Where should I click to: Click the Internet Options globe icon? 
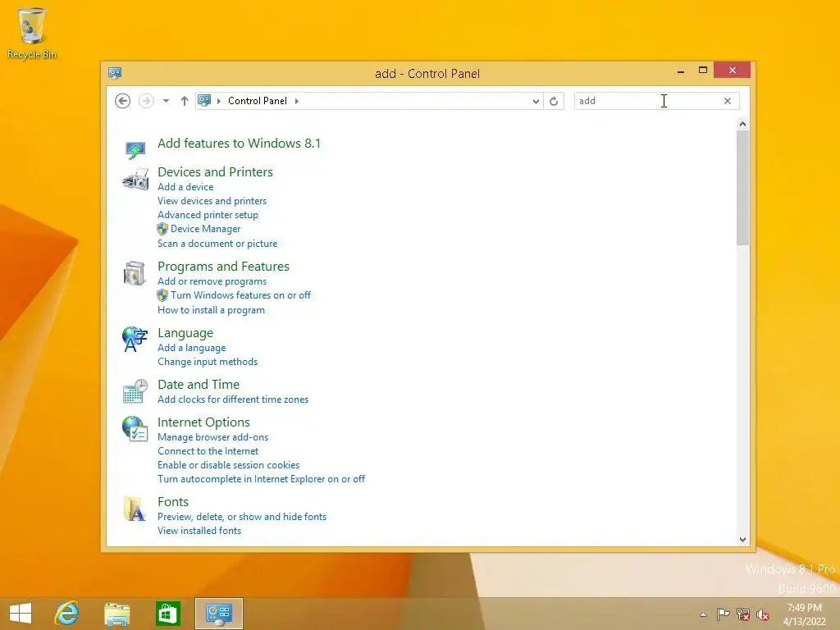tap(135, 428)
